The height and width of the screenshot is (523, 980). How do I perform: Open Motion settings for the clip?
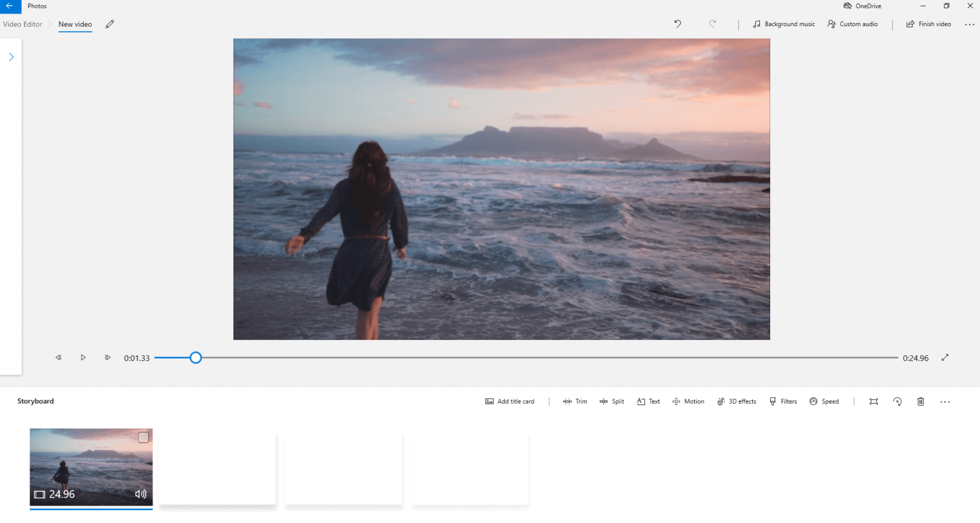(x=688, y=402)
